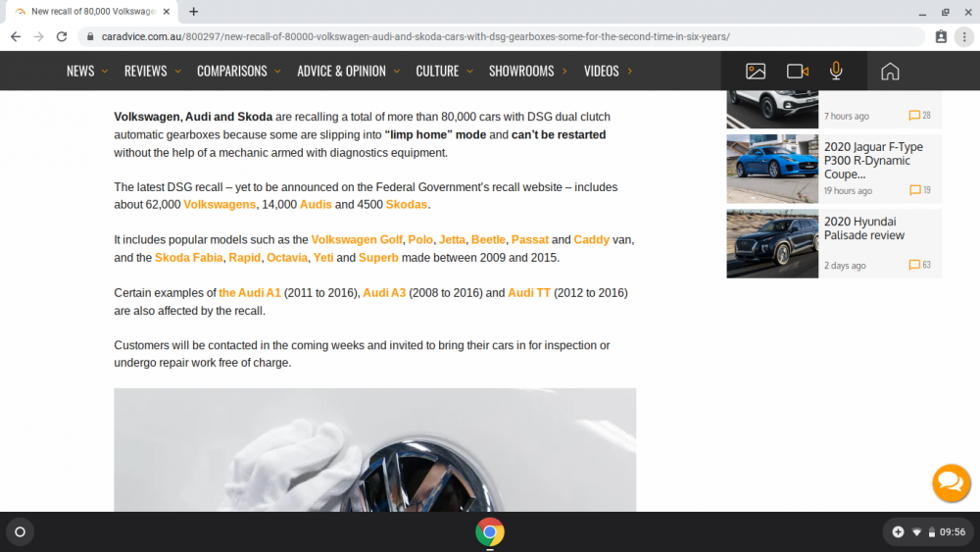
Task: Open the Rapid link
Action: click(244, 258)
